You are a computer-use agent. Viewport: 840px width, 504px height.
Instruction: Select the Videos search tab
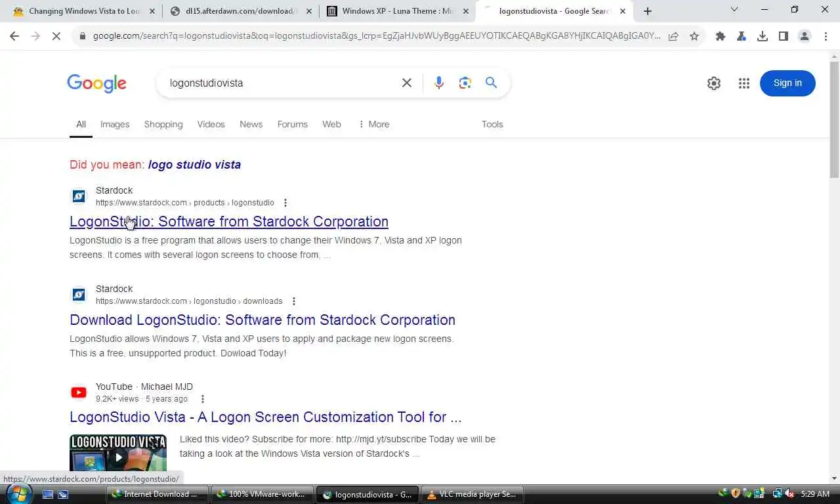coord(211,124)
